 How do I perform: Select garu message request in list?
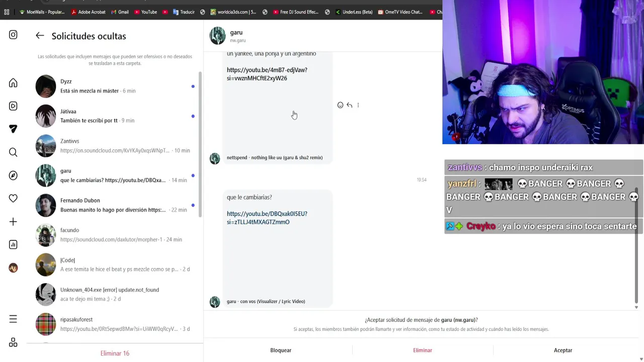click(x=115, y=175)
